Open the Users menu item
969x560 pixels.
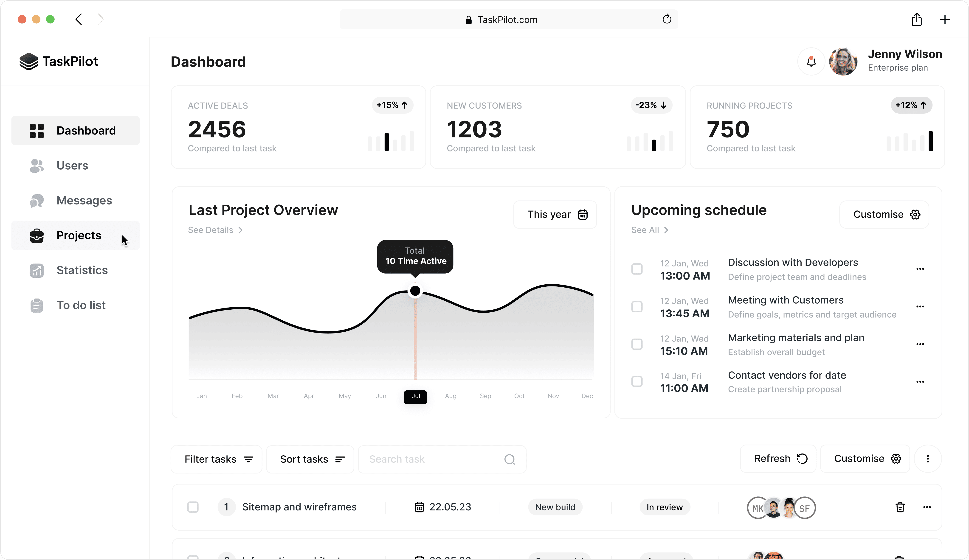pyautogui.click(x=75, y=166)
